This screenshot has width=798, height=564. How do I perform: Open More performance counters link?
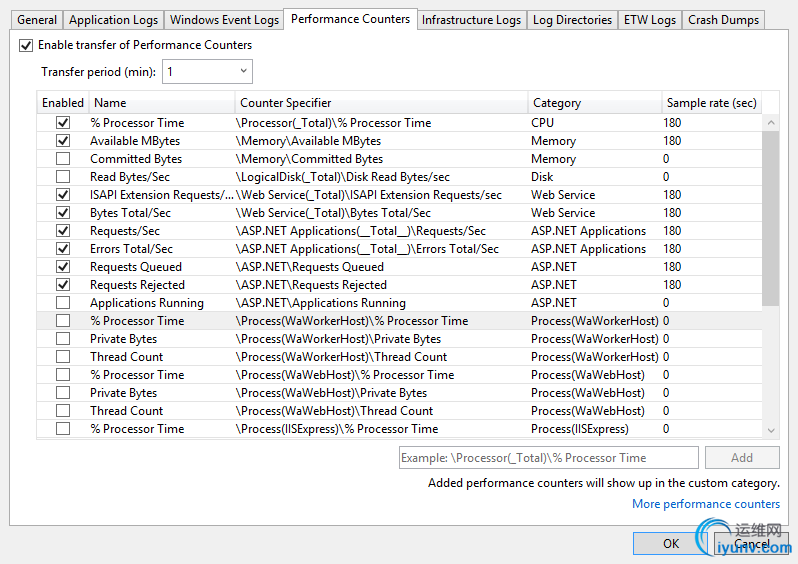pos(705,504)
